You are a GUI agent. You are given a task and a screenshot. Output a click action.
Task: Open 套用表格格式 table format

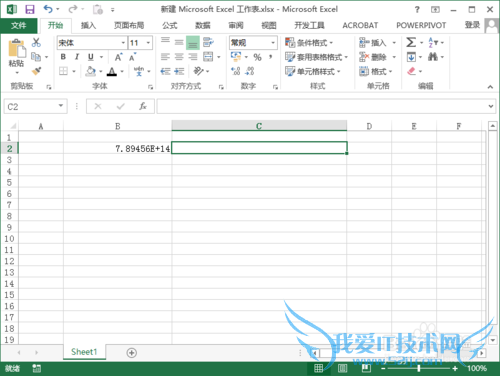click(316, 57)
